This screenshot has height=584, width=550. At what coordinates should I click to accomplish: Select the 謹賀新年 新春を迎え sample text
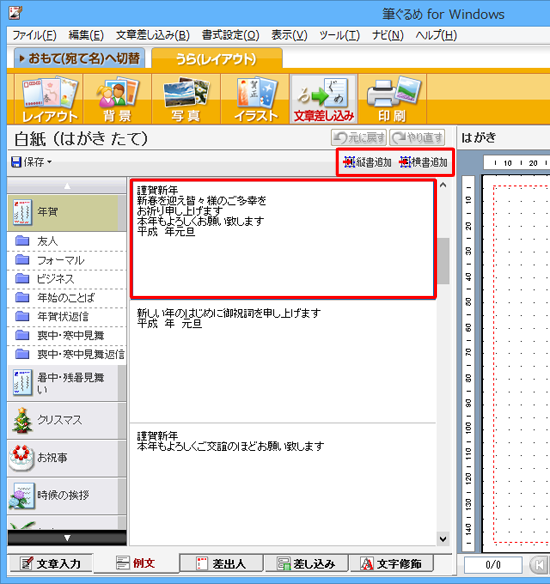pyautogui.click(x=283, y=239)
